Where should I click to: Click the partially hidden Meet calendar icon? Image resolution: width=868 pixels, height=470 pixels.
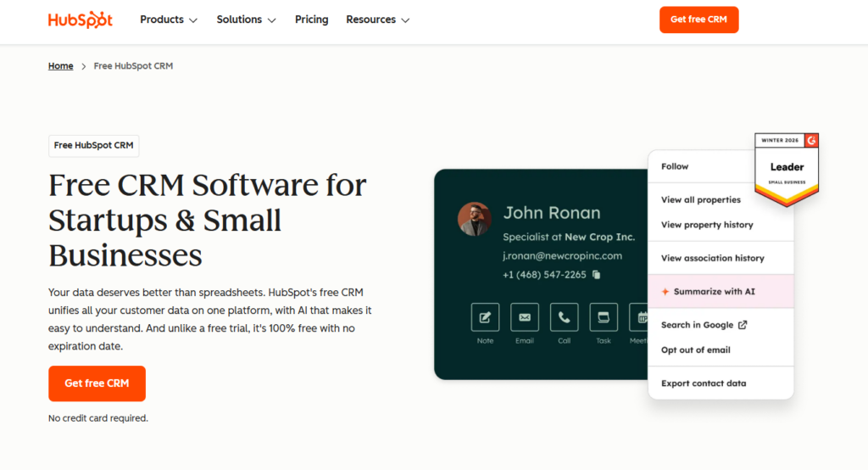[x=639, y=317]
